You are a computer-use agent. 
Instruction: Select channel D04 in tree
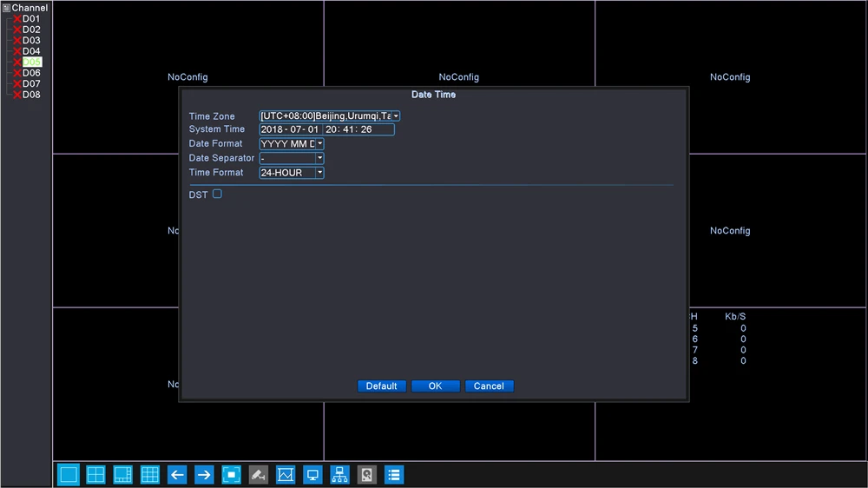point(31,51)
